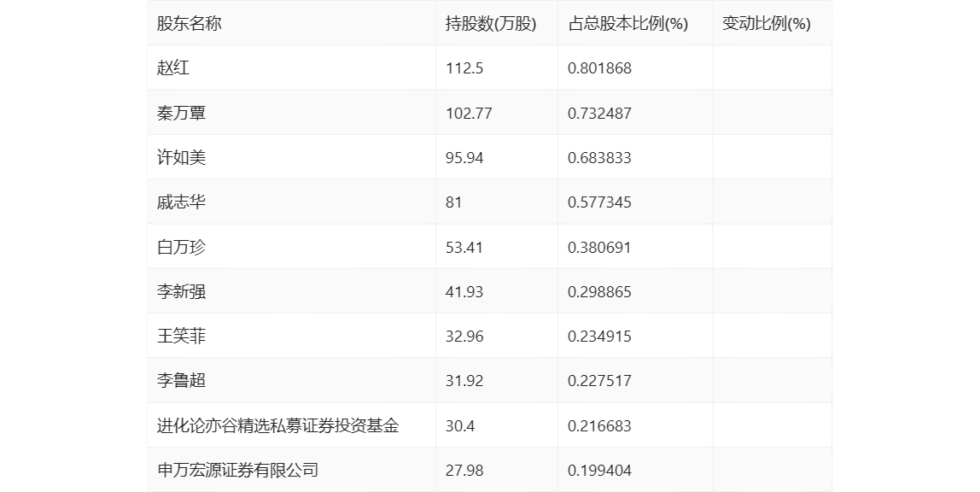
Task: Click shares value 81
Action: tap(454, 202)
